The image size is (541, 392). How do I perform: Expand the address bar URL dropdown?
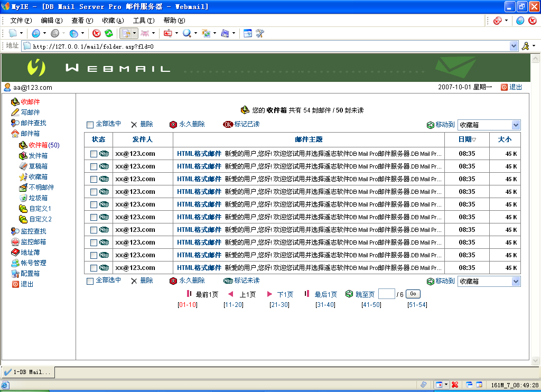pos(514,46)
